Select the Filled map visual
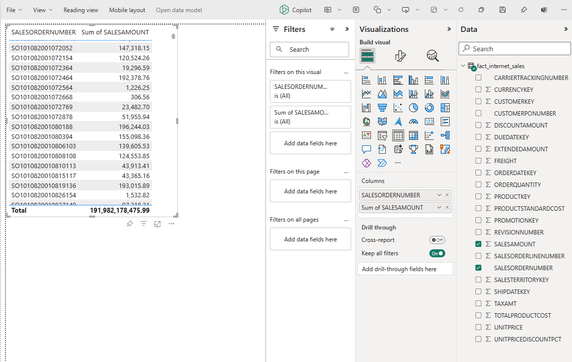The width and height of the screenshot is (572, 362). pos(382,122)
